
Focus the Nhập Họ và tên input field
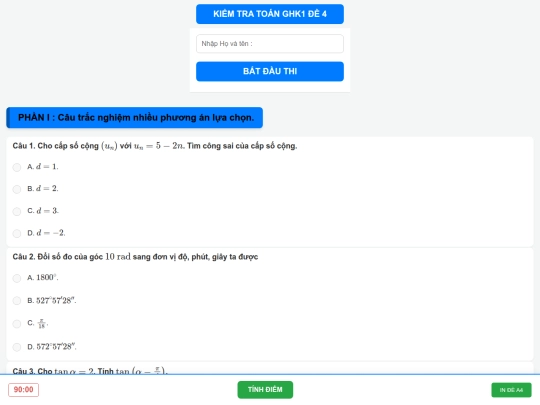pos(270,44)
